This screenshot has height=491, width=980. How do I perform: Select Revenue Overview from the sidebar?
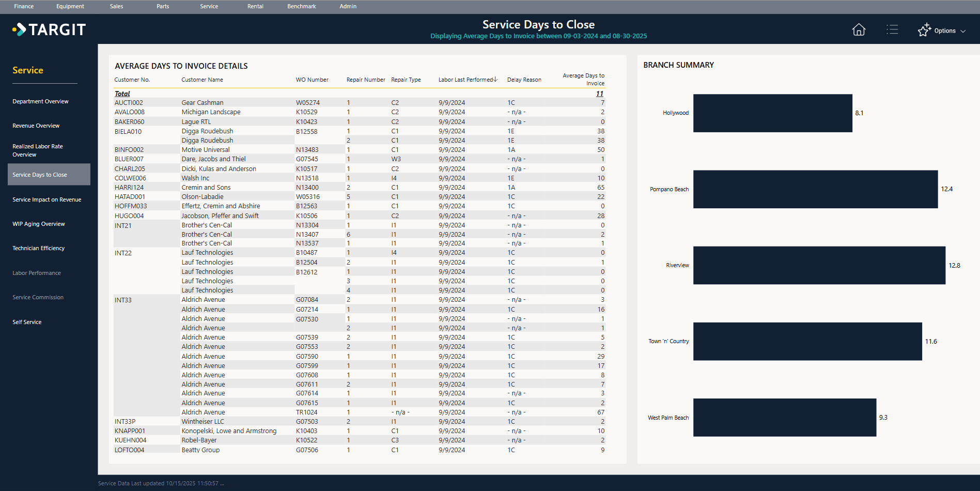[x=36, y=126]
